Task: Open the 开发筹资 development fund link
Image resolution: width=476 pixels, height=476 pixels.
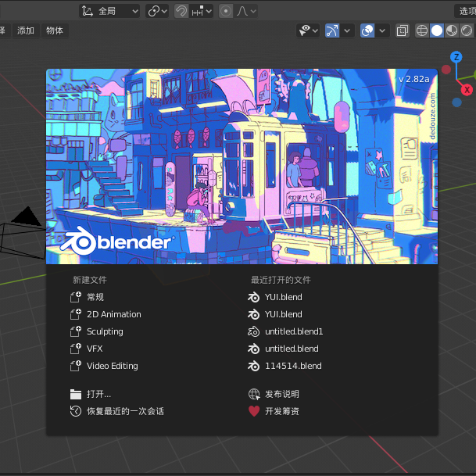Action: click(x=274, y=411)
